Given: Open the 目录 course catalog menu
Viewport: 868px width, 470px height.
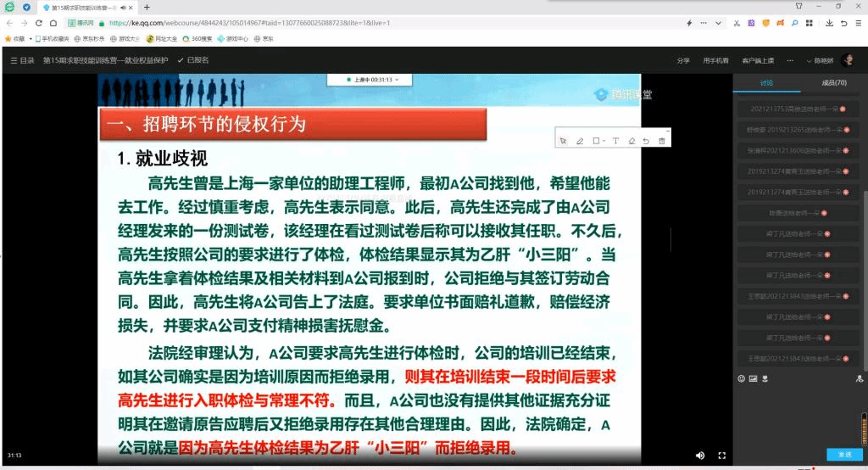Looking at the screenshot, I should click(x=22, y=60).
